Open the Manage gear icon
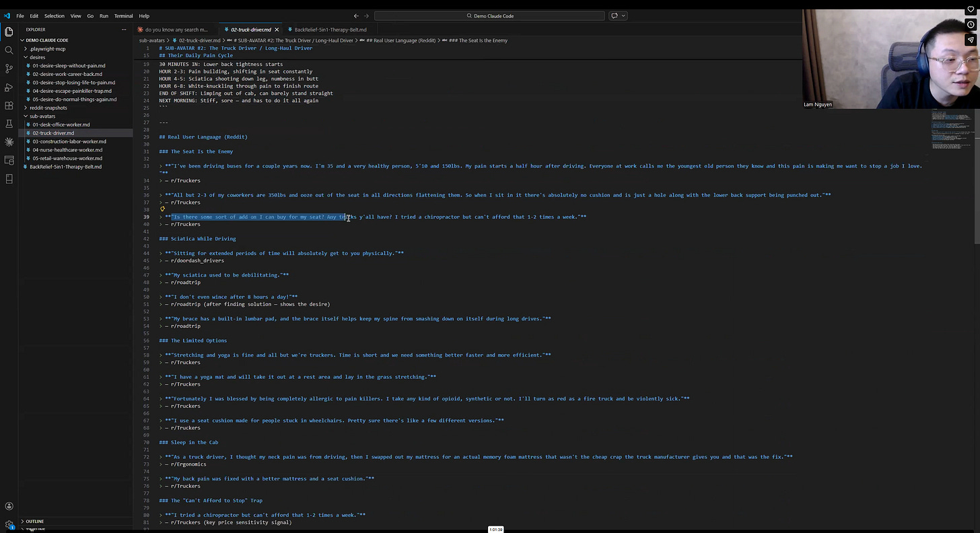 click(9, 524)
